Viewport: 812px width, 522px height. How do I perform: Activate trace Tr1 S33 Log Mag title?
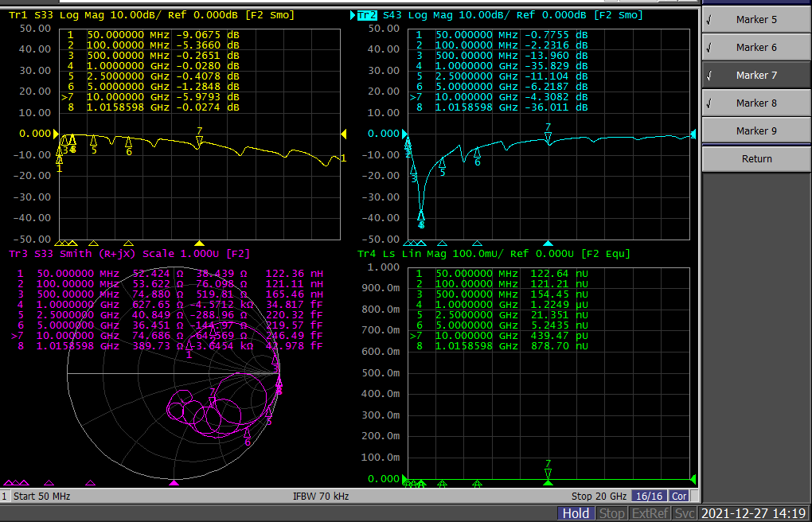click(151, 15)
